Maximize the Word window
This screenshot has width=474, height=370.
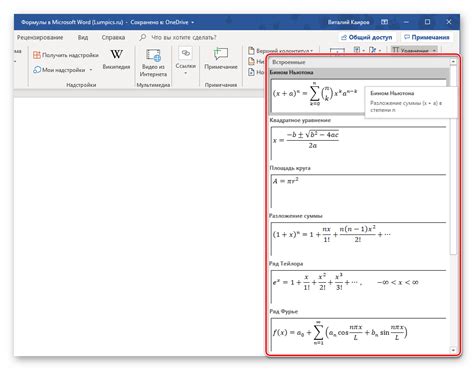click(x=427, y=22)
